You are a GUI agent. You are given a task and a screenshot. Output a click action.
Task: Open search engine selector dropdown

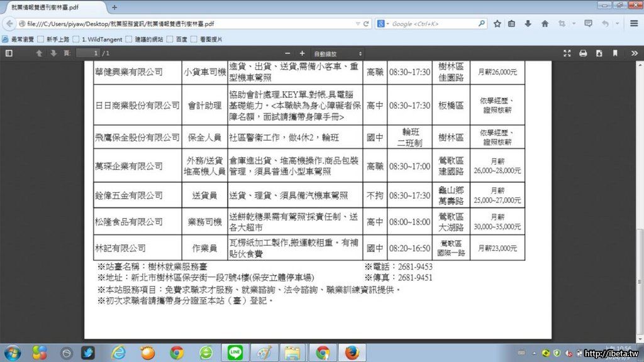[x=383, y=24]
